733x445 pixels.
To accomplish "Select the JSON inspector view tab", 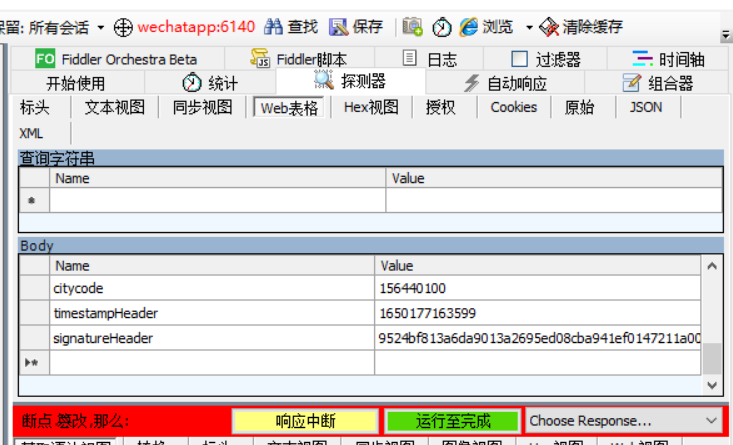I will point(645,107).
